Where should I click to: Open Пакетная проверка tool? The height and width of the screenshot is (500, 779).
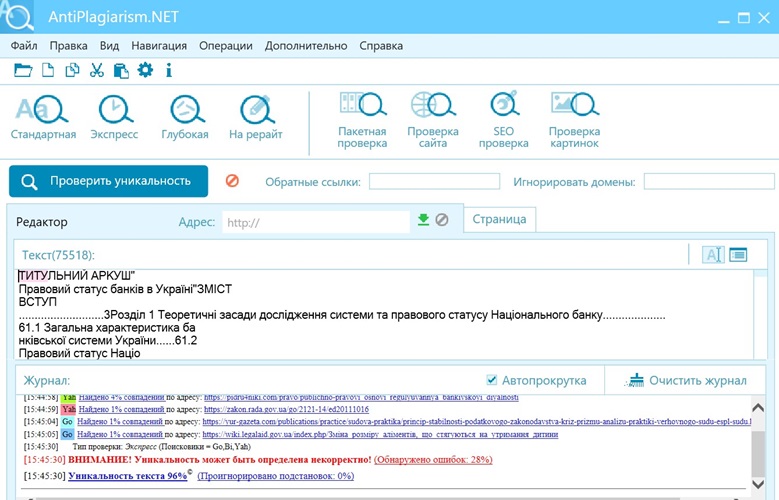(x=362, y=120)
